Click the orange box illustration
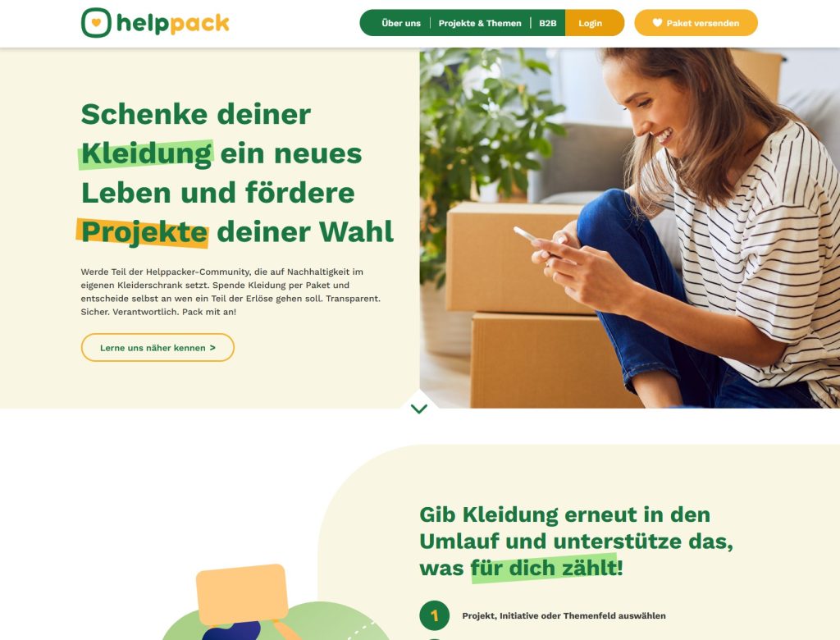The image size is (840, 640). click(242, 595)
